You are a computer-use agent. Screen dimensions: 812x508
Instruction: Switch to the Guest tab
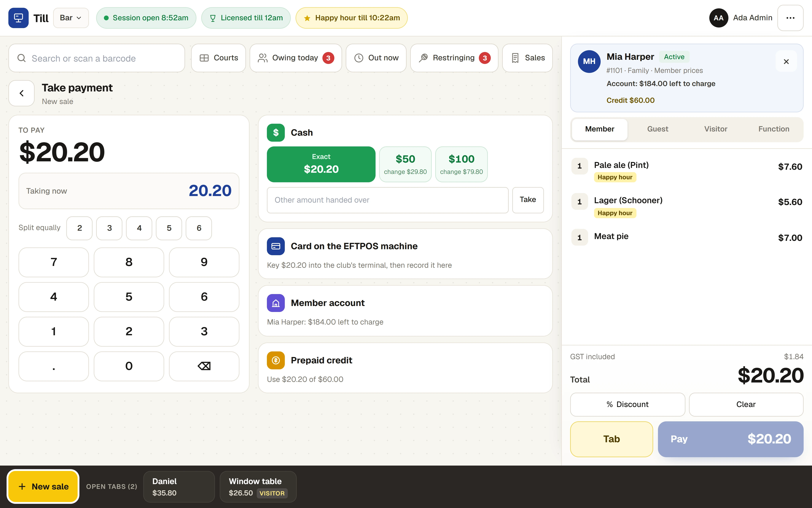coord(658,129)
